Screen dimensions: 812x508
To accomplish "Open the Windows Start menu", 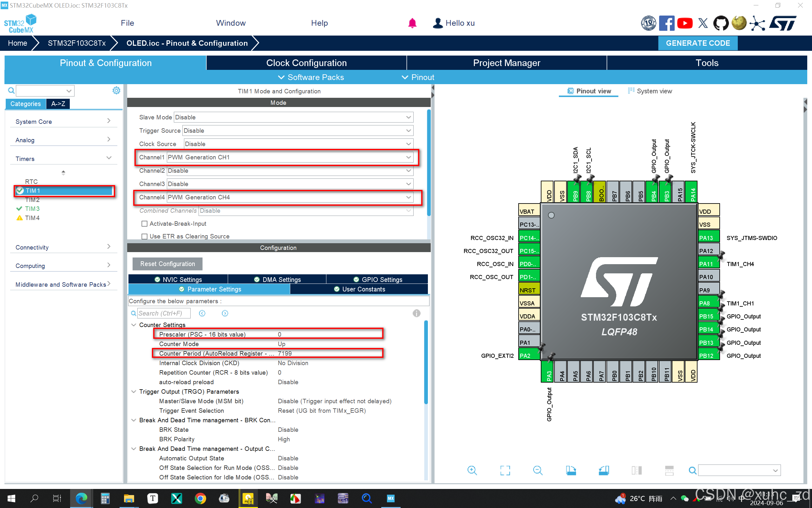I will [x=11, y=498].
